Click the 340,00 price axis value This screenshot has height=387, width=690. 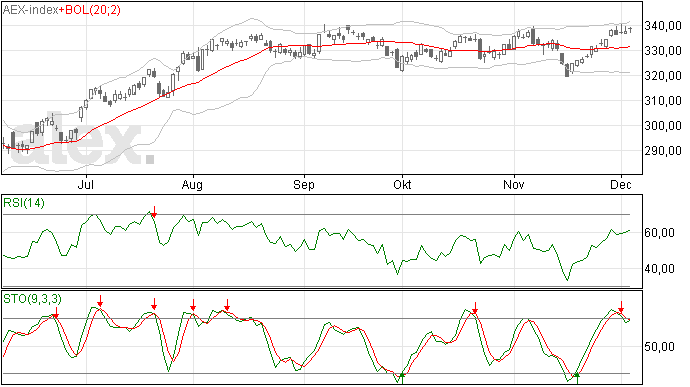(x=663, y=26)
